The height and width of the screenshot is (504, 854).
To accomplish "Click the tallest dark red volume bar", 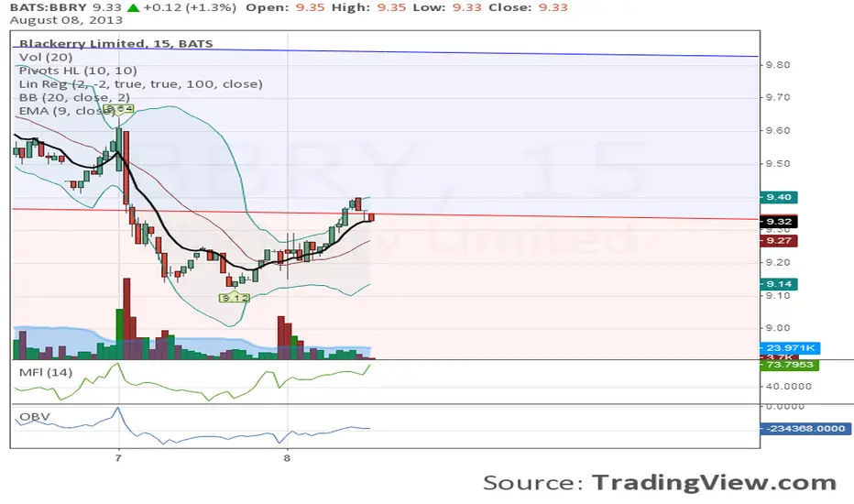I will coord(126,318).
